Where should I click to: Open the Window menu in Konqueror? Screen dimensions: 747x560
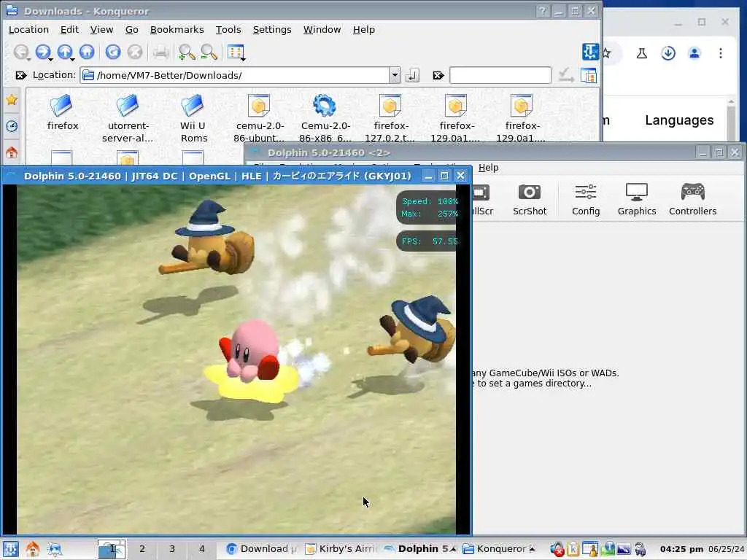tap(322, 29)
